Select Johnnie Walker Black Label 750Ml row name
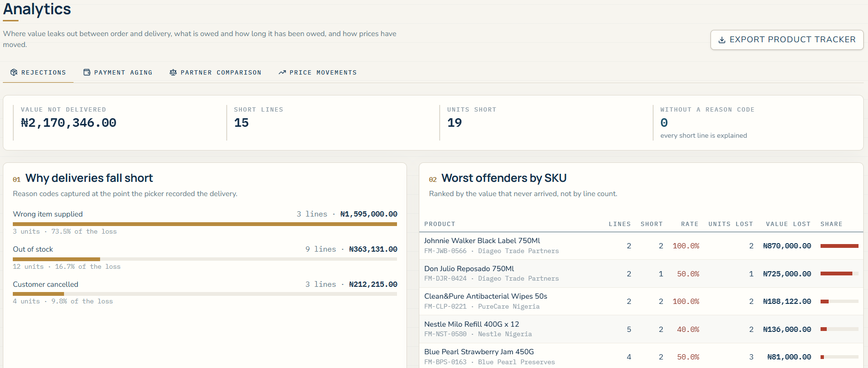 (x=482, y=241)
